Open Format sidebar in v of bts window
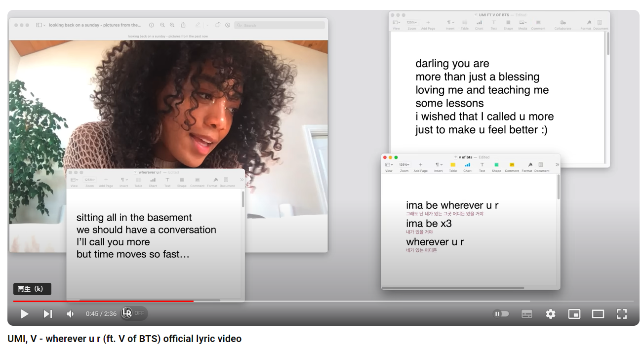 [527, 167]
